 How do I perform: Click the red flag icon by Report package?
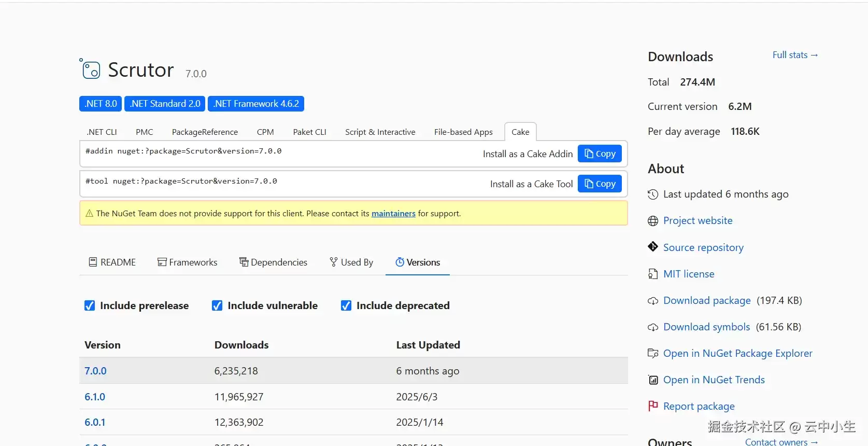pos(653,406)
